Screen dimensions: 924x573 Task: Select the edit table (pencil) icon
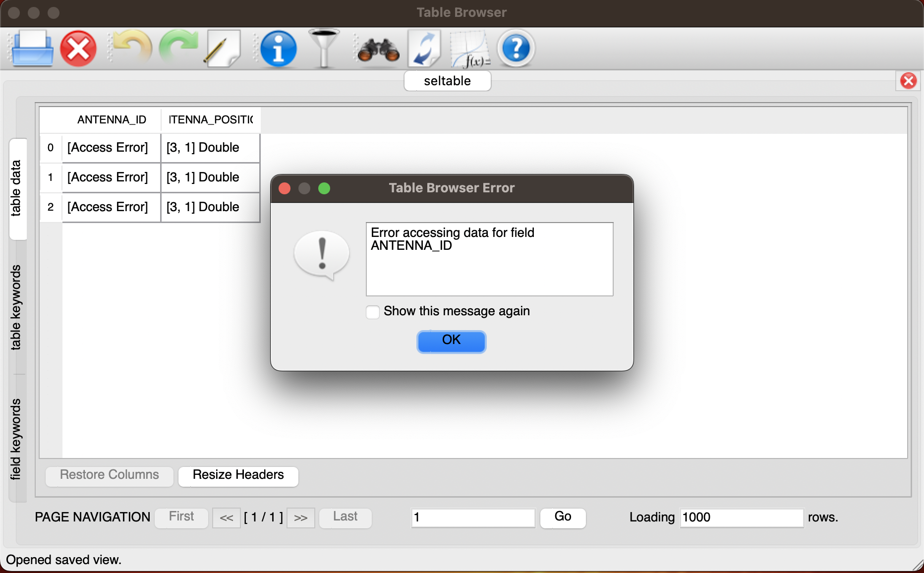click(x=222, y=48)
